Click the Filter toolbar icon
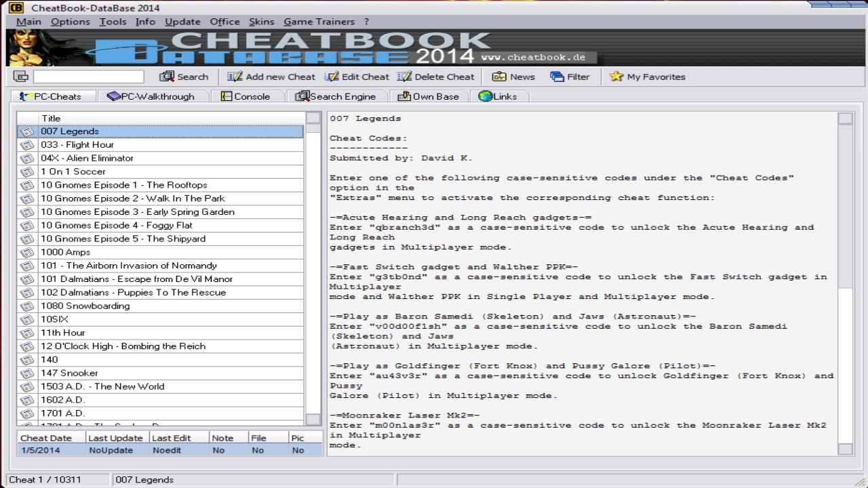This screenshot has width=868, height=488. (557, 77)
